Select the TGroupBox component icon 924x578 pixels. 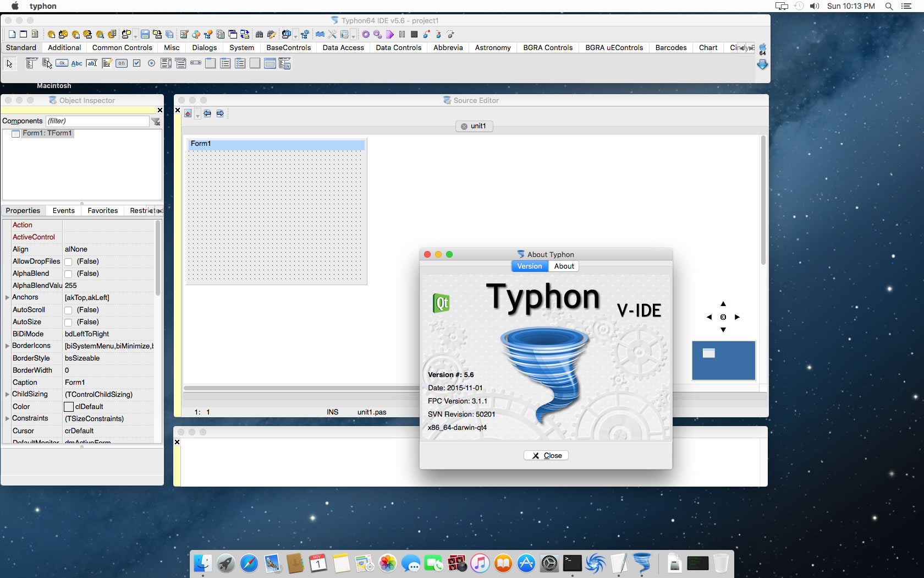click(211, 64)
